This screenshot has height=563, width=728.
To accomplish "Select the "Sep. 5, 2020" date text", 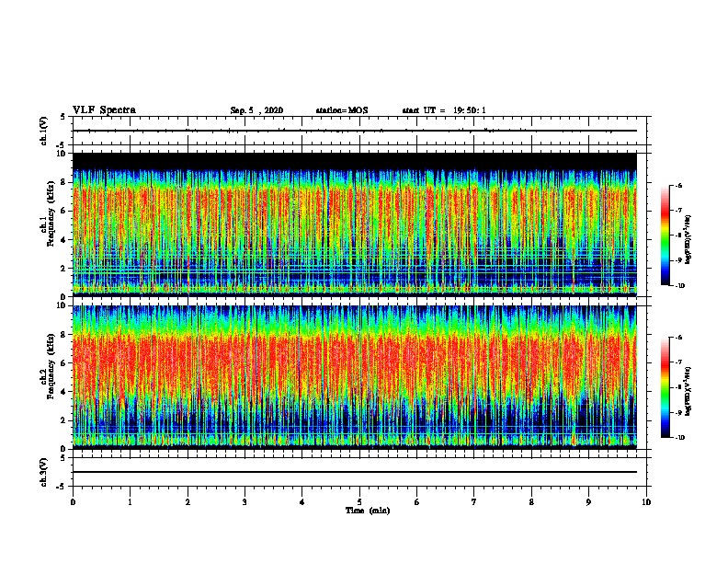I will tap(256, 110).
